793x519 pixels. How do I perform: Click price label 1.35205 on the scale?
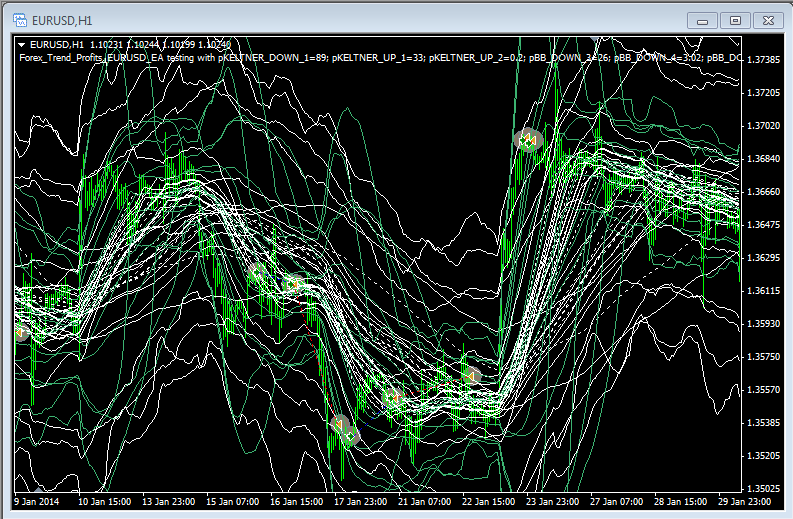pos(763,456)
